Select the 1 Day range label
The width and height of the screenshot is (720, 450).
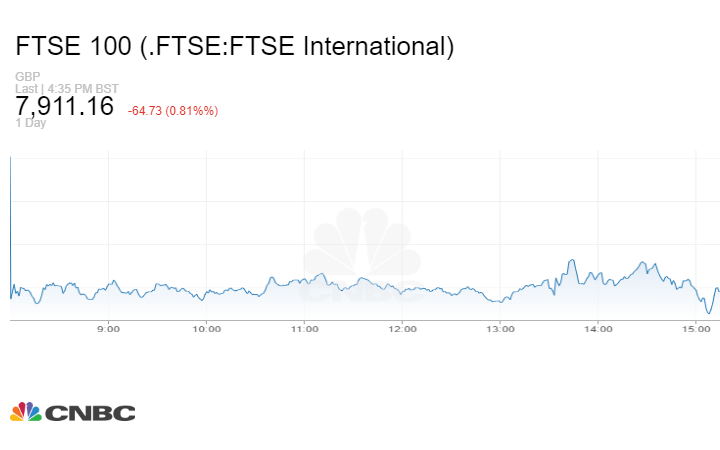[x=31, y=123]
